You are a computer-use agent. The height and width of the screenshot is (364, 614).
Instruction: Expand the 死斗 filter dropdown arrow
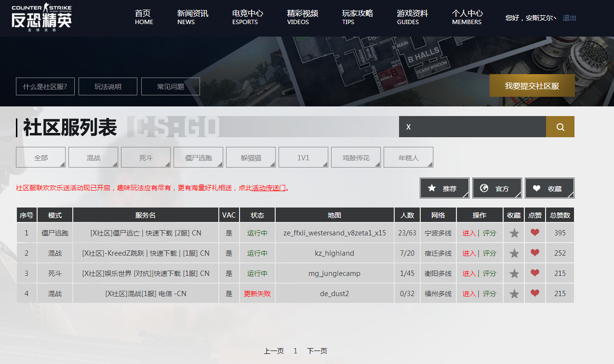tap(167, 164)
